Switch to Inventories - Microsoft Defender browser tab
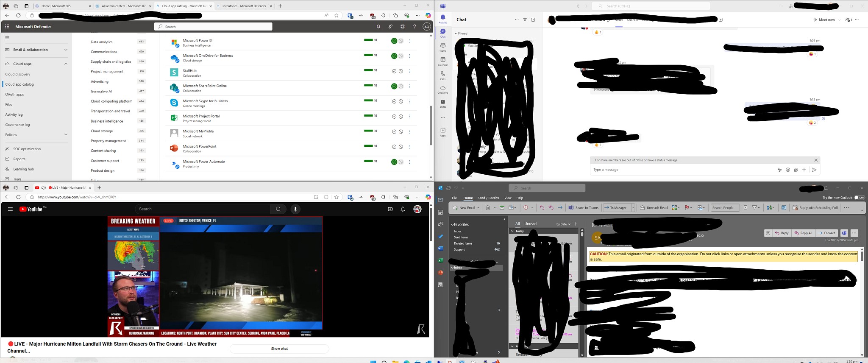The width and height of the screenshot is (868, 363). 245,6
